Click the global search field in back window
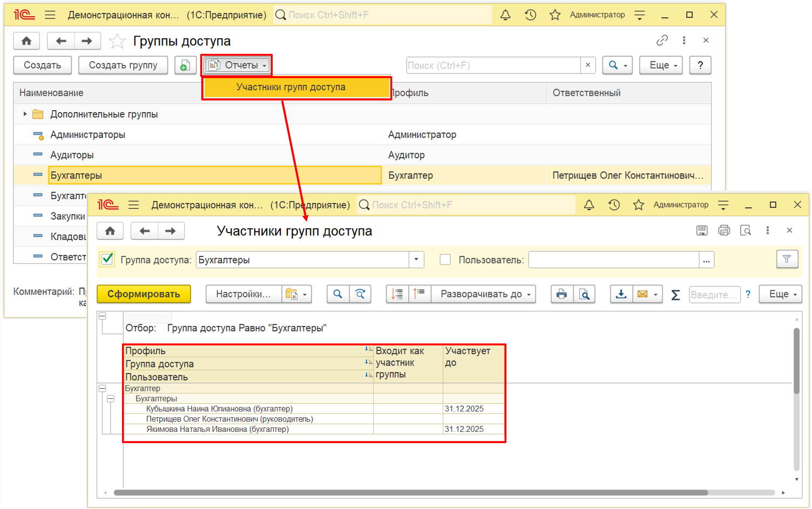The image size is (812, 509). tap(383, 15)
